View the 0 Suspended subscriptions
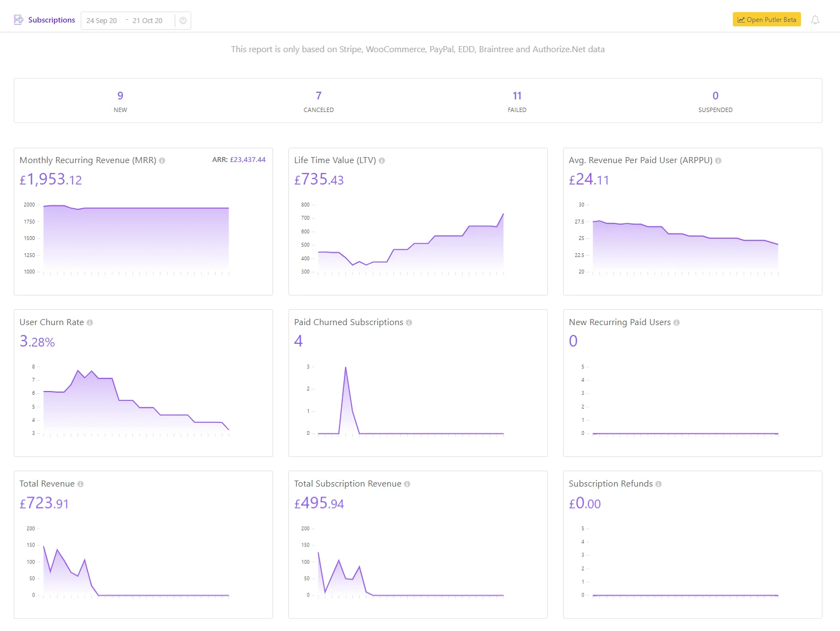 [715, 102]
